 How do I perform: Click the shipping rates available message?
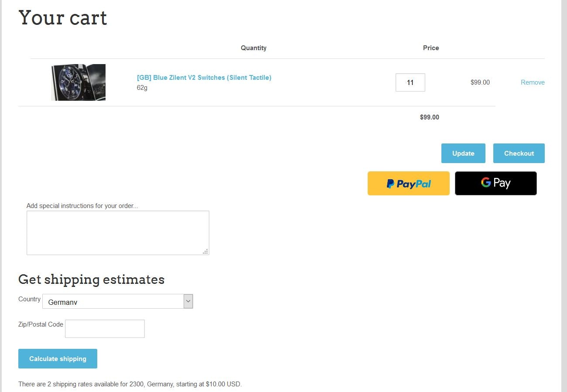(130, 384)
